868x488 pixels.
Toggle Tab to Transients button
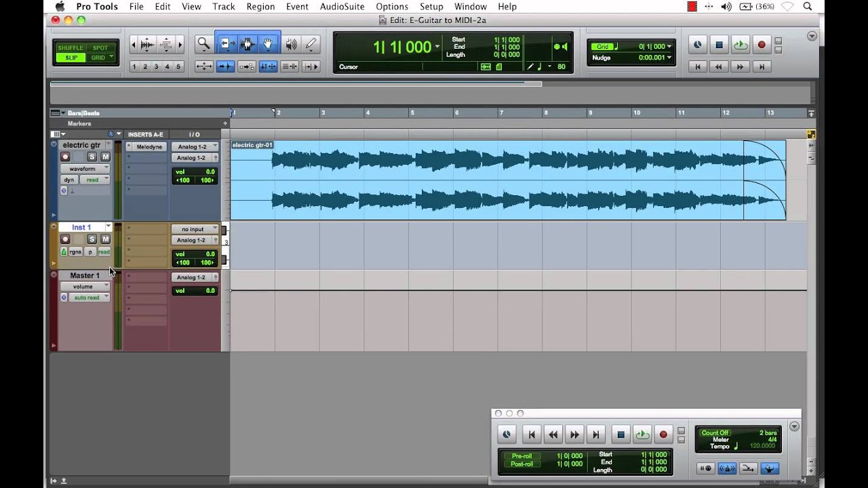coord(225,66)
